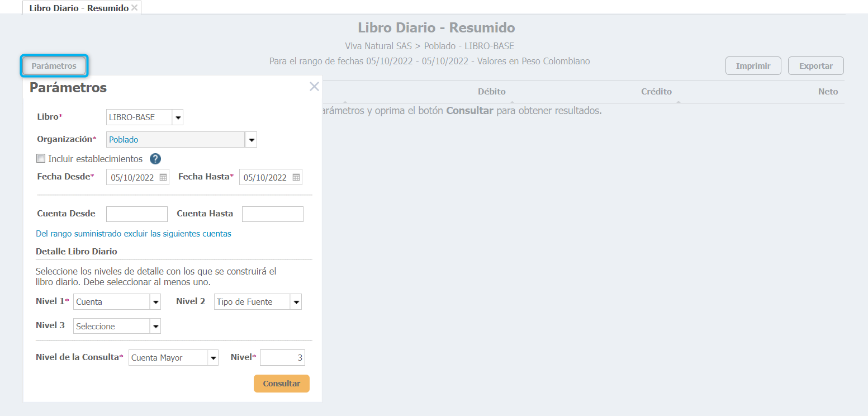The width and height of the screenshot is (868, 416).
Task: Expand the Libro dropdown
Action: pyautogui.click(x=178, y=117)
